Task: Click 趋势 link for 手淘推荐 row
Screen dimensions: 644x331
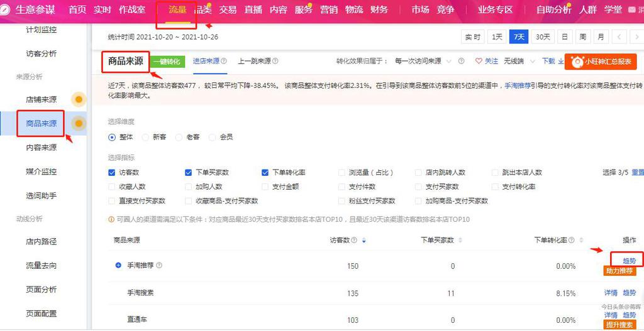Action: point(629,261)
